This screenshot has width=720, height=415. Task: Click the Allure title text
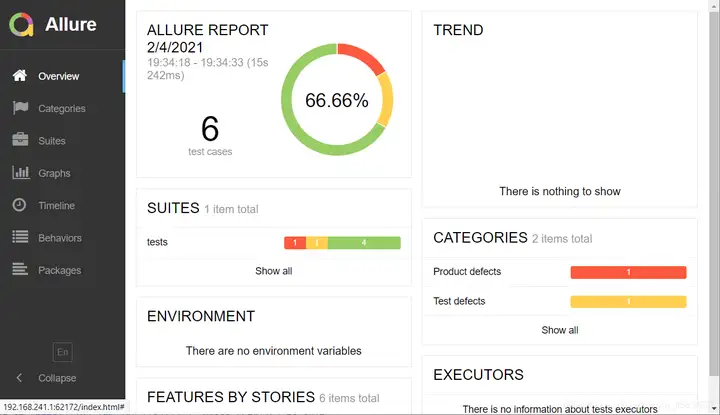coord(71,24)
